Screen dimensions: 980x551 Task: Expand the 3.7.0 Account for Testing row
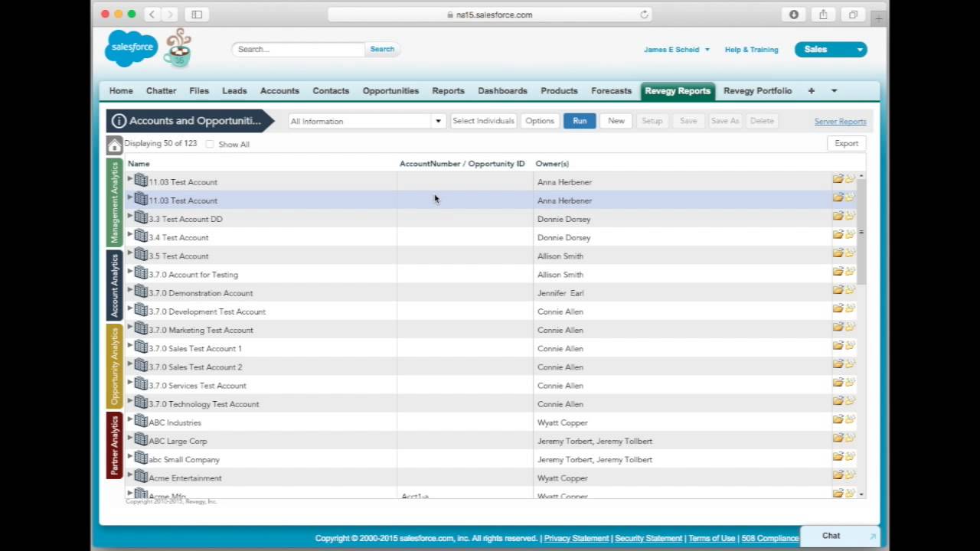[x=130, y=272]
